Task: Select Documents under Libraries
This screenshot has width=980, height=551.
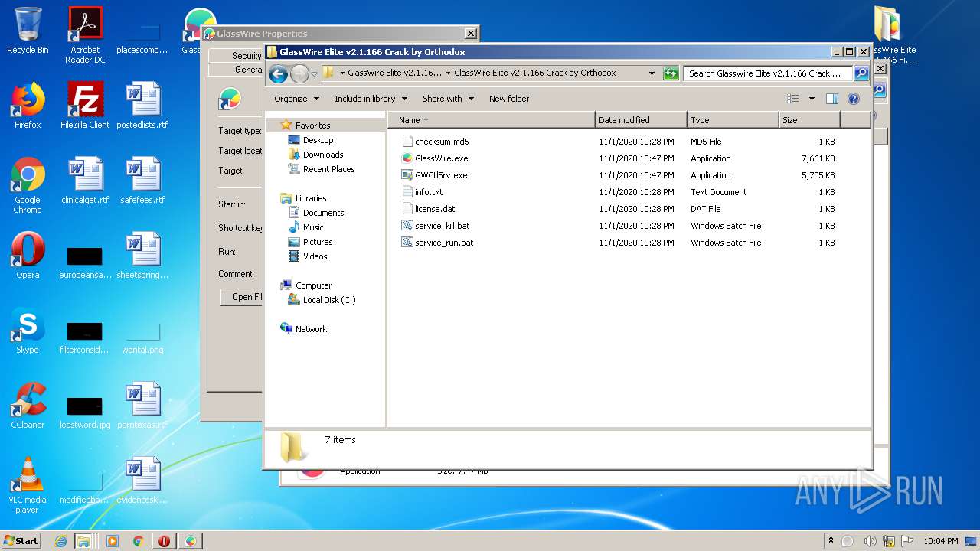Action: (x=323, y=213)
